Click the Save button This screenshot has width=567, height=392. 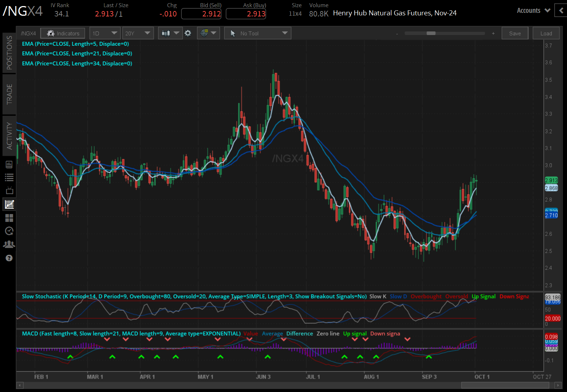click(x=515, y=33)
